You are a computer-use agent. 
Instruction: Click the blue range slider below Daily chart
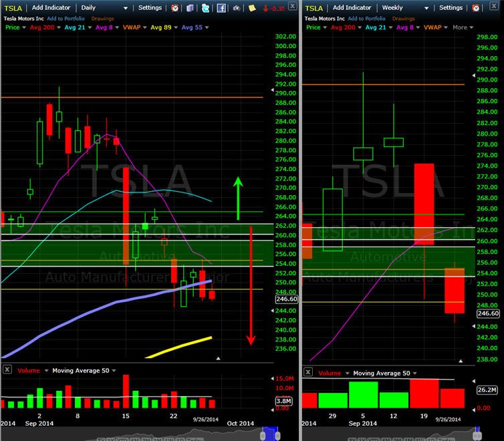270,434
